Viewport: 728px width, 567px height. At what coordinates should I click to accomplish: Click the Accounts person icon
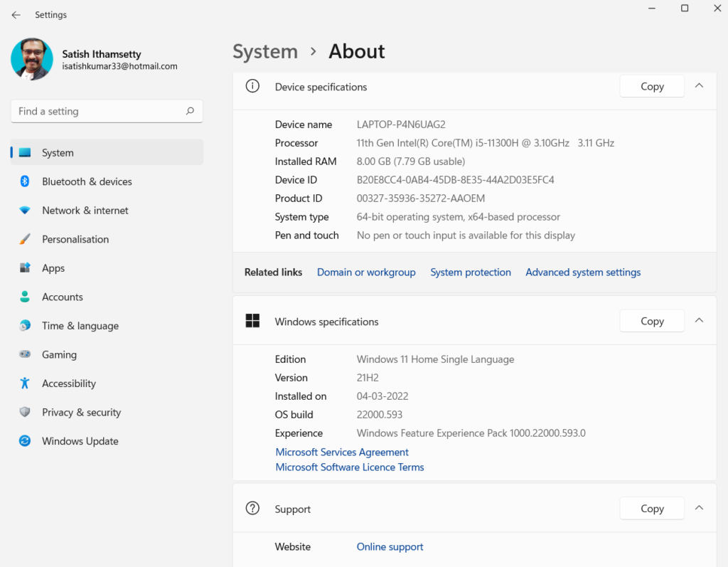pos(25,297)
